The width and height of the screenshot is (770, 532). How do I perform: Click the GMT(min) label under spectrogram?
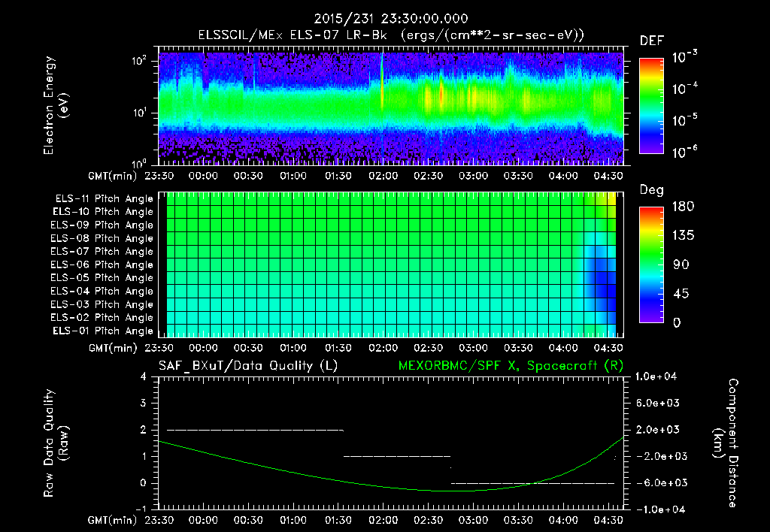coord(113,176)
